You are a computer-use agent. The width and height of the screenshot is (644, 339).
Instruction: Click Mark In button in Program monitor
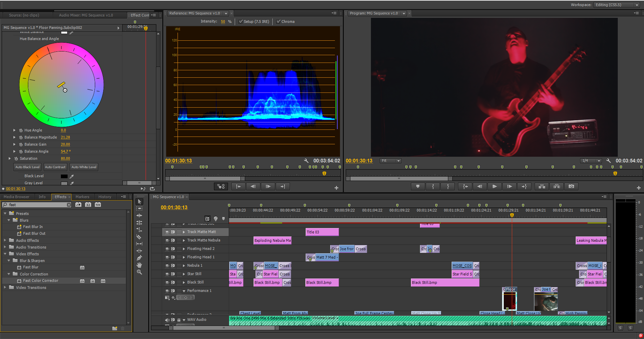433,186
